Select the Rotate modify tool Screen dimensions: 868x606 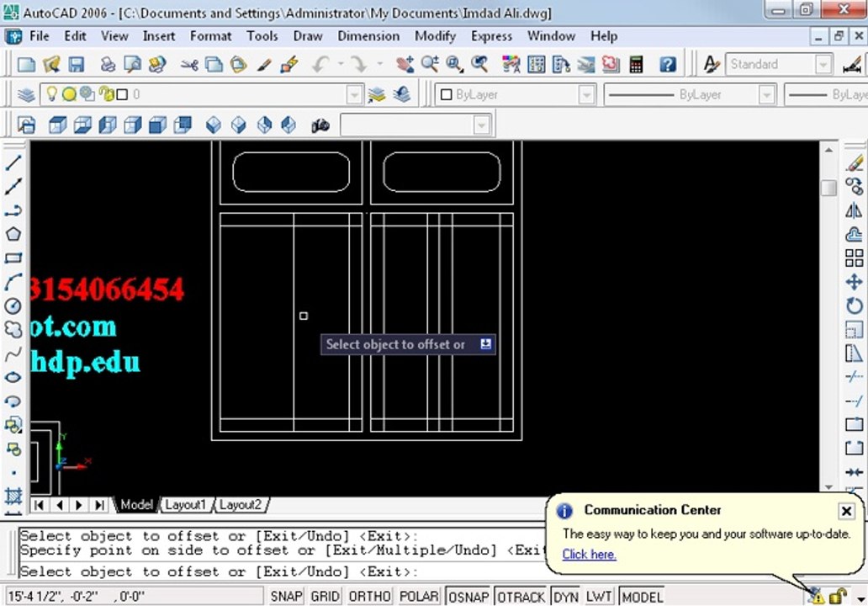(855, 306)
